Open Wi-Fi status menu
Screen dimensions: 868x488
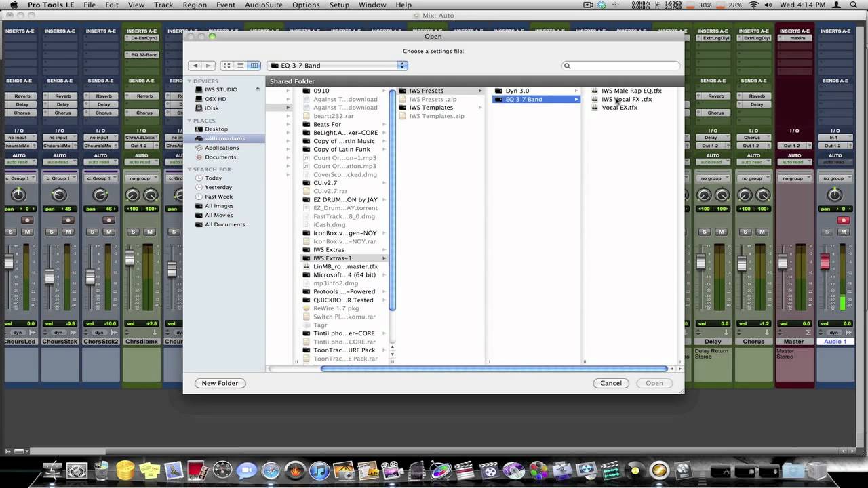(x=753, y=5)
